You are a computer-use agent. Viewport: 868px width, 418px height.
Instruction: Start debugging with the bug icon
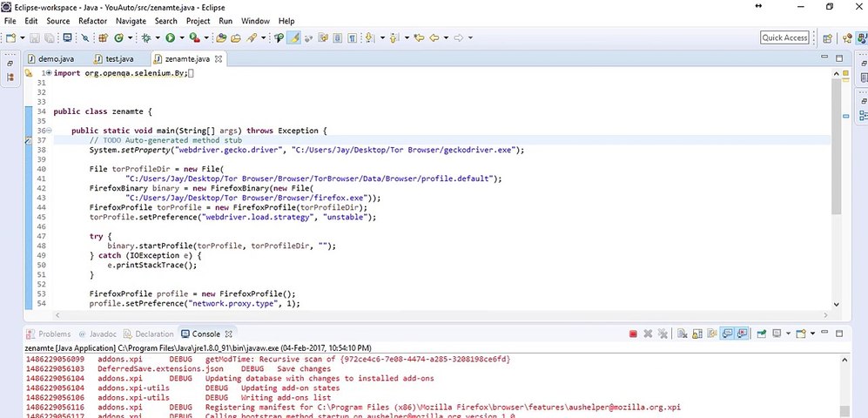coord(146,37)
